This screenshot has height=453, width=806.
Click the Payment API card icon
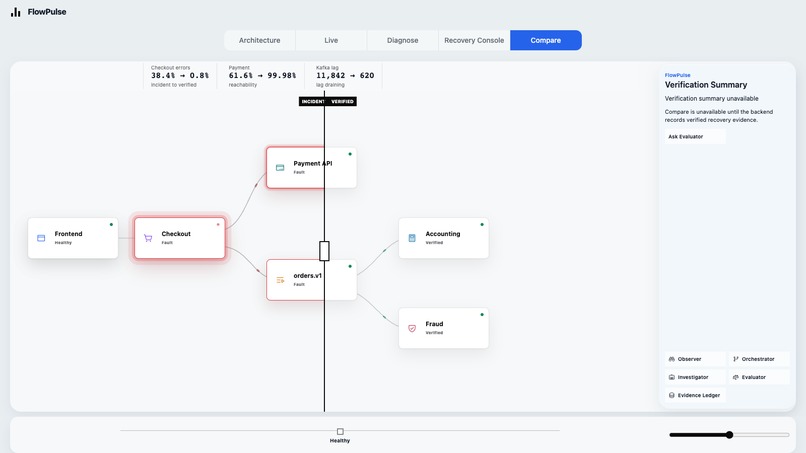[280, 168]
